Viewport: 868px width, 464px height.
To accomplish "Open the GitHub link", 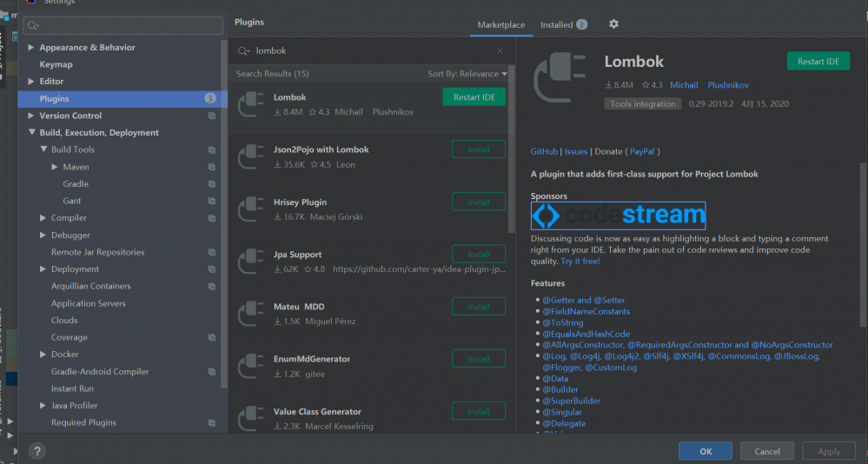I will [x=544, y=152].
